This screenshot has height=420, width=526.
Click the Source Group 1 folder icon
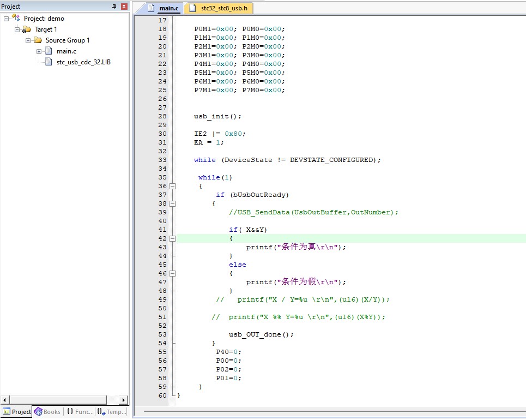38,40
